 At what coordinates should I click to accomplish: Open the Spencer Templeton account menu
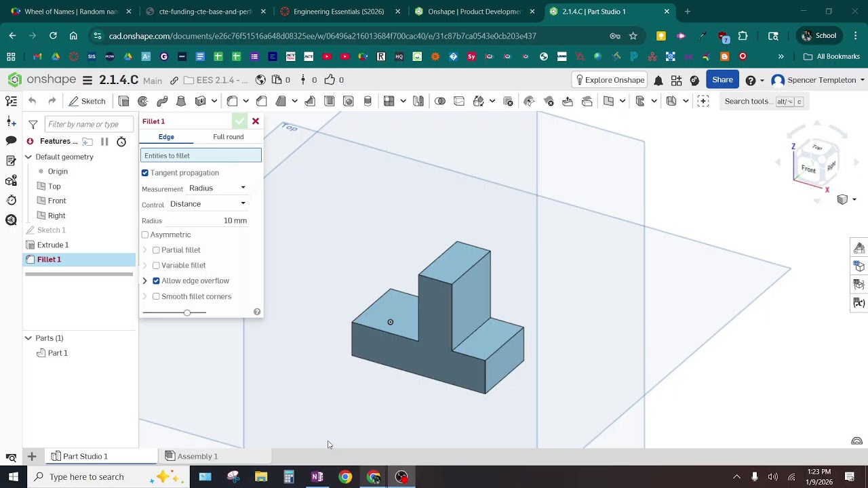818,80
